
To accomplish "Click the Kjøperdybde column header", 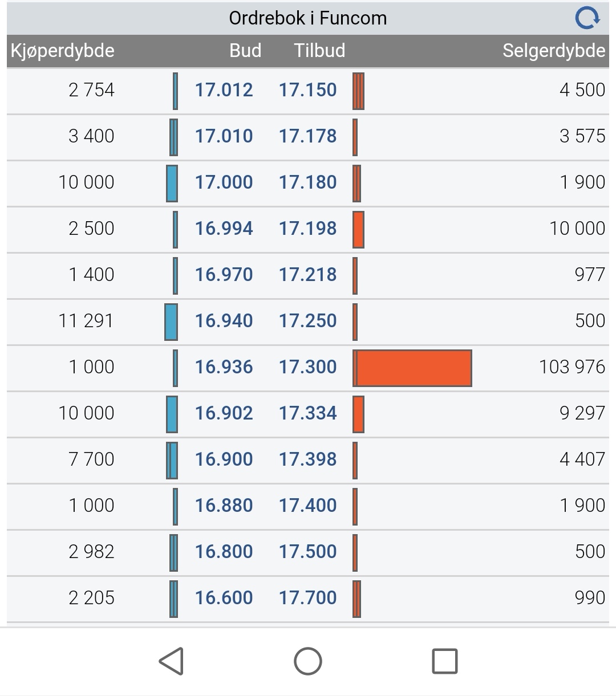I will coord(63,51).
